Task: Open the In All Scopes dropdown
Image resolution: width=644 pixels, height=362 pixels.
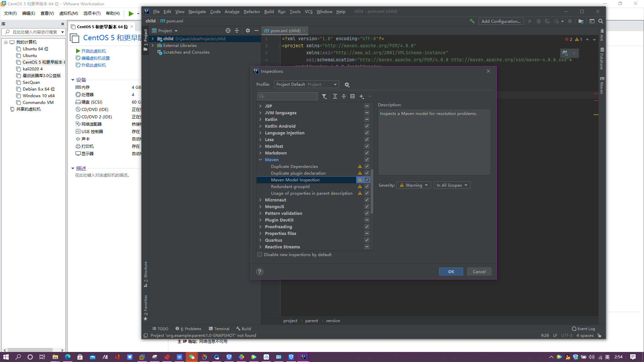Action: (x=452, y=185)
